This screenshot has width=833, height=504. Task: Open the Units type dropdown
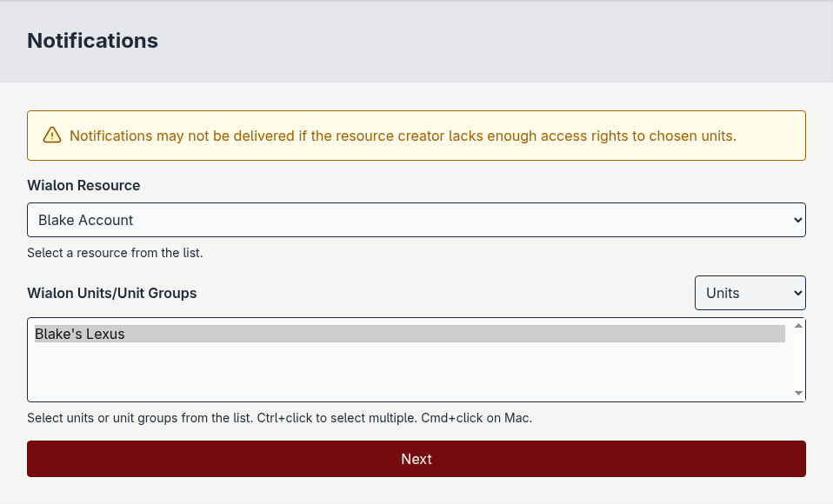750,293
